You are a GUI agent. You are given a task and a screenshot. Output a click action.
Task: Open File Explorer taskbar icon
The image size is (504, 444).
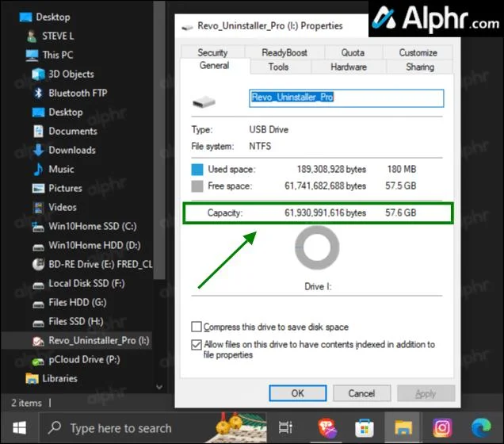tap(403, 428)
